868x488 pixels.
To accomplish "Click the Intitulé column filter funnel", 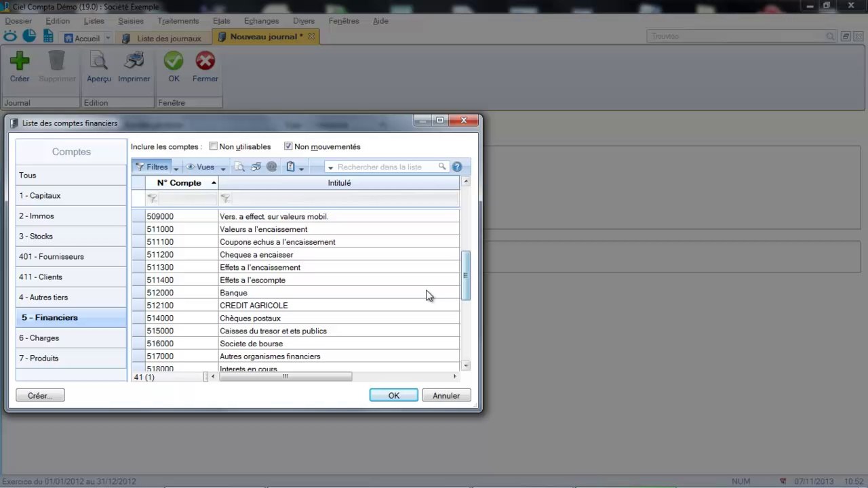I will [225, 199].
